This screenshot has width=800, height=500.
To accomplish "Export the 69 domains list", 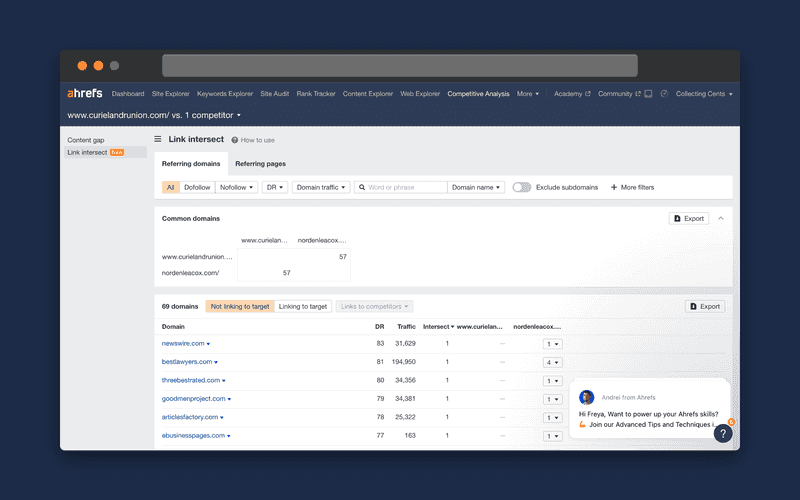I will [x=705, y=307].
